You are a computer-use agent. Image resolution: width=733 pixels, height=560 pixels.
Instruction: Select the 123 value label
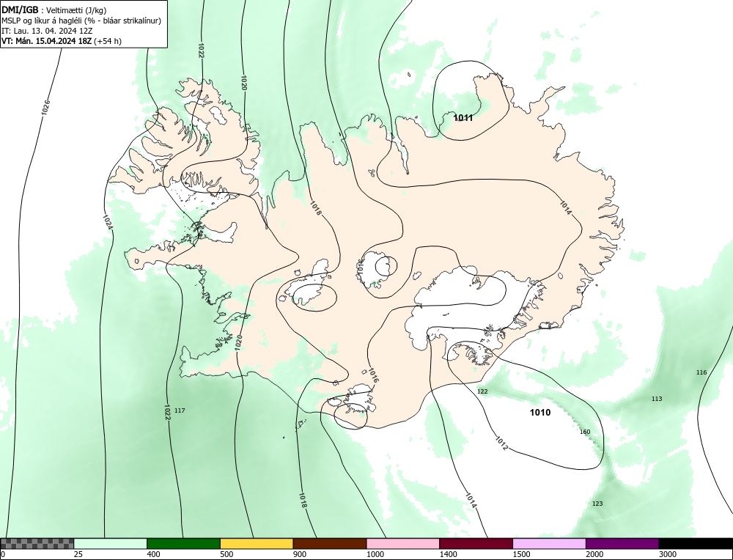point(597,504)
